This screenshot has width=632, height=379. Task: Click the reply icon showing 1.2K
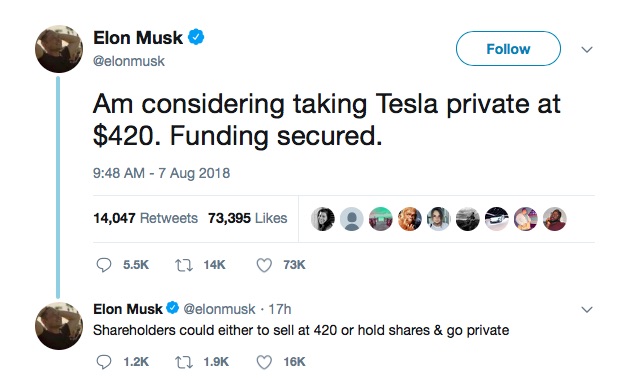pos(104,362)
